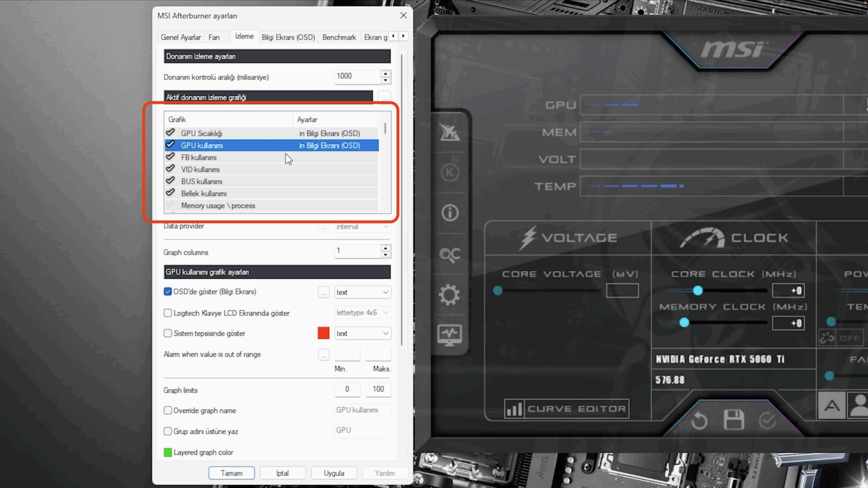Screen dimensions: 868x488
Task: Enable Logitech Klavye LCD Ekranında göster
Action: [168, 313]
